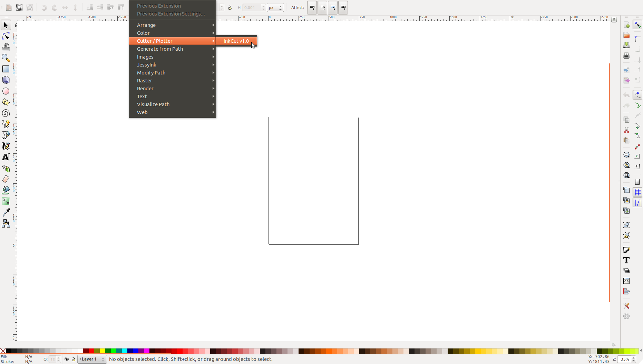Toggle scale rounded corners Affect button
Image resolution: width=643 pixels, height=364 pixels.
pyautogui.click(x=322, y=8)
